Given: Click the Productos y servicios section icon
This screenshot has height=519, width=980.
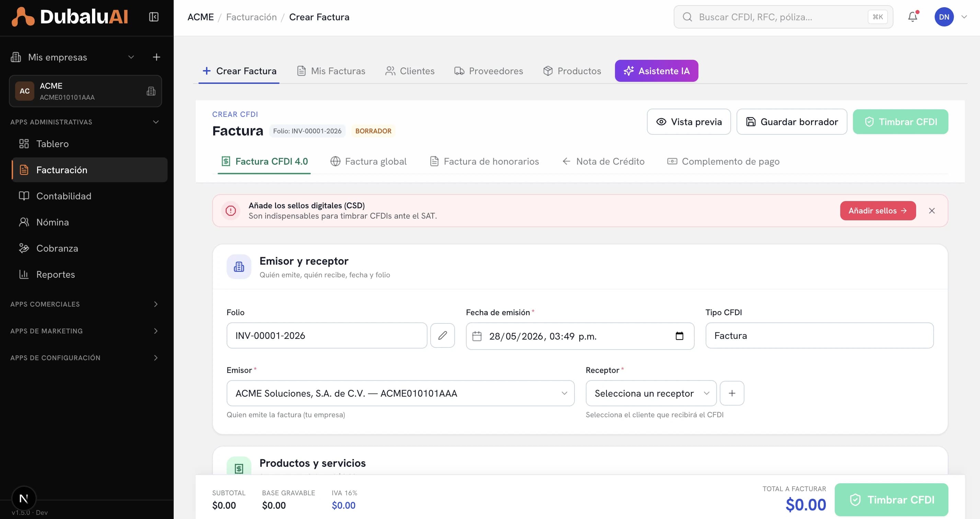Looking at the screenshot, I should (239, 466).
